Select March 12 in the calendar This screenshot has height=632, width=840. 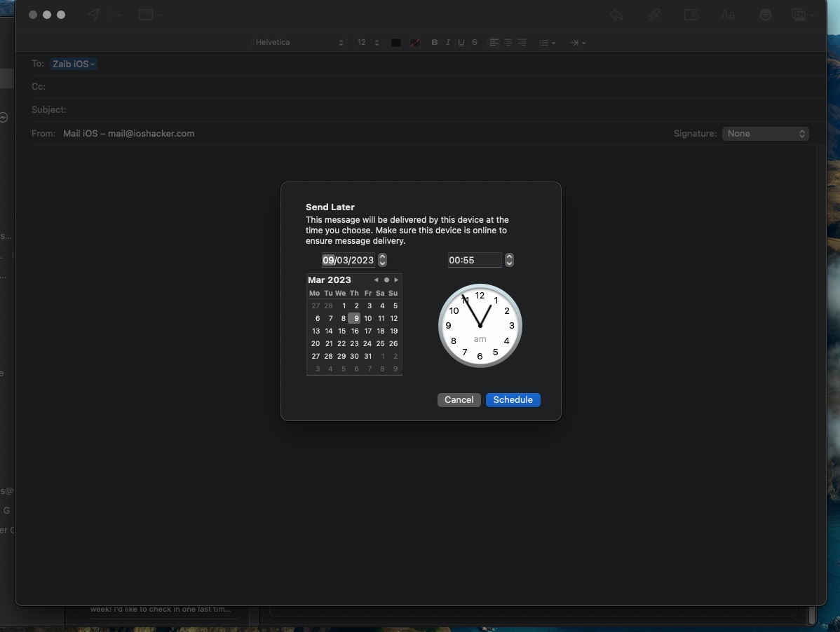coord(394,318)
